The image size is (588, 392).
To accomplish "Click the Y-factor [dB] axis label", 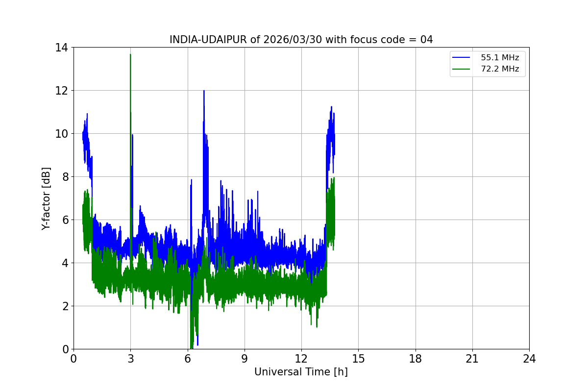I will (46, 198).
